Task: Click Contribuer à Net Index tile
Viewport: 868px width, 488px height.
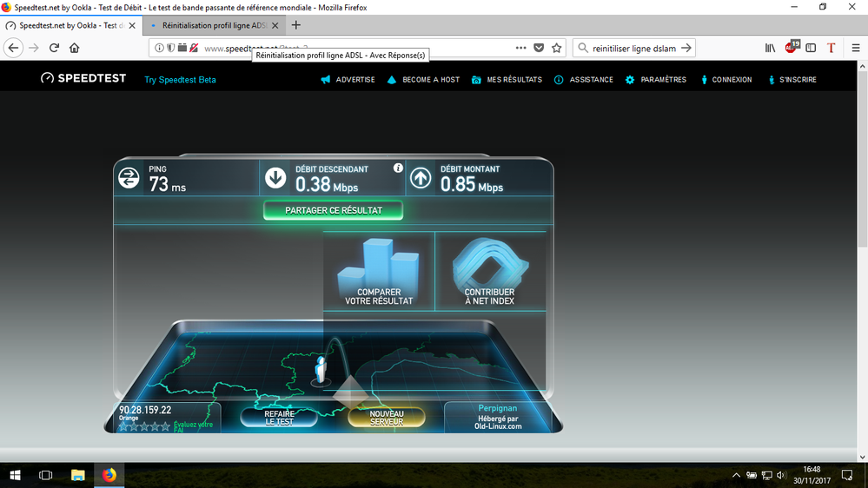Action: pyautogui.click(x=490, y=271)
